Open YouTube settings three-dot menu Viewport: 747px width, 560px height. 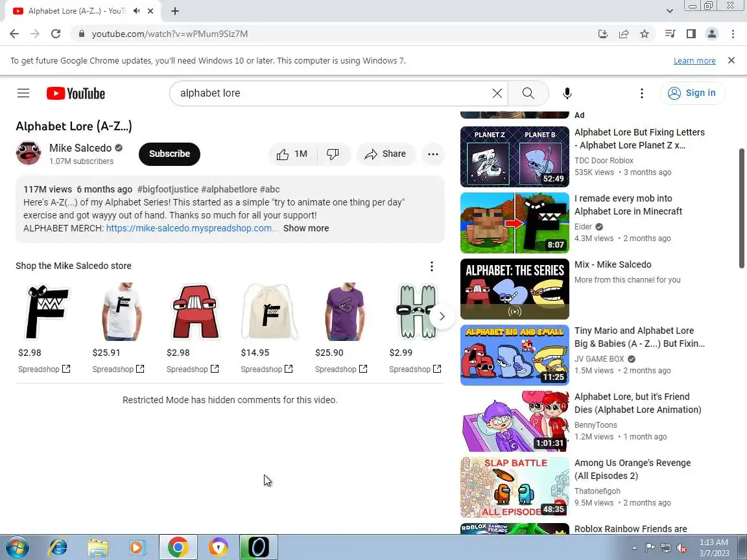click(642, 93)
